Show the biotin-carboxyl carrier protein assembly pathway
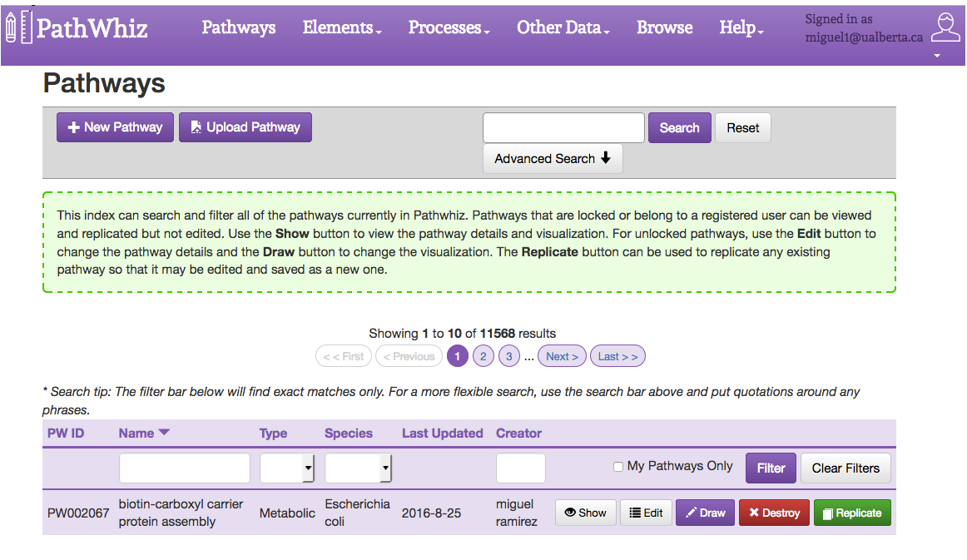 [x=586, y=513]
